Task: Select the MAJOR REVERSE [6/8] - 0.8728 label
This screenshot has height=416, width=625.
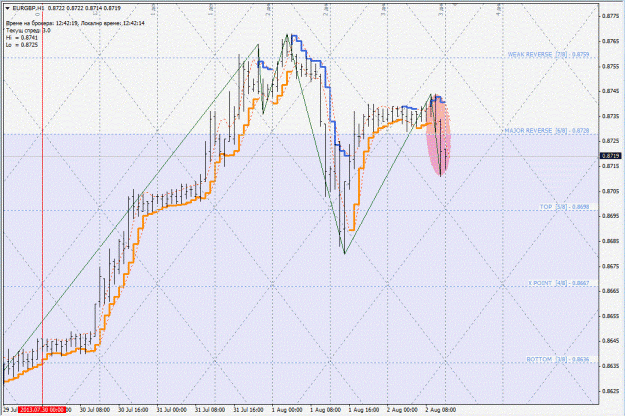Action: pos(547,130)
